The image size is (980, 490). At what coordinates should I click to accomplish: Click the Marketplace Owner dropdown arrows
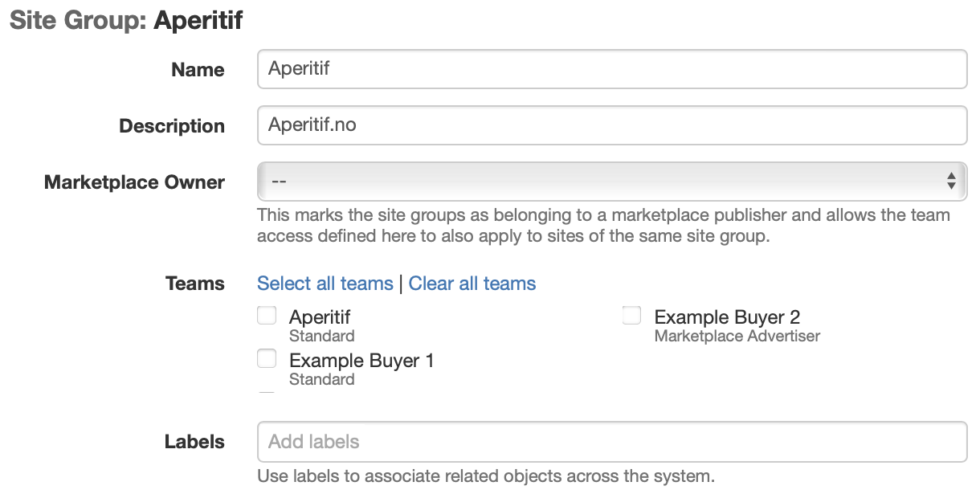coord(950,182)
